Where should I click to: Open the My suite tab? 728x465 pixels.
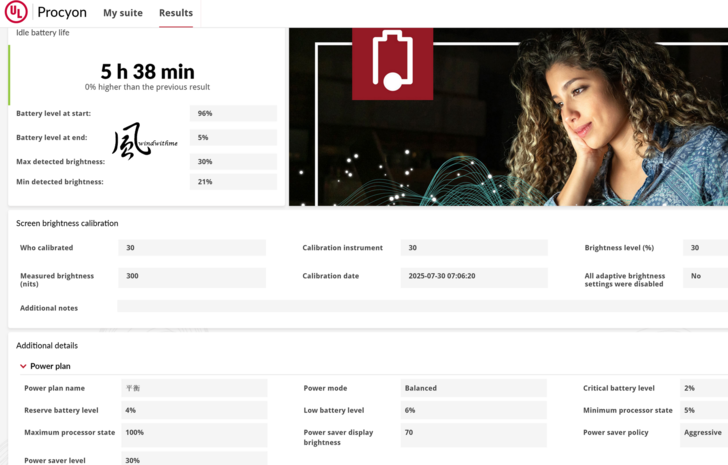[x=123, y=13]
